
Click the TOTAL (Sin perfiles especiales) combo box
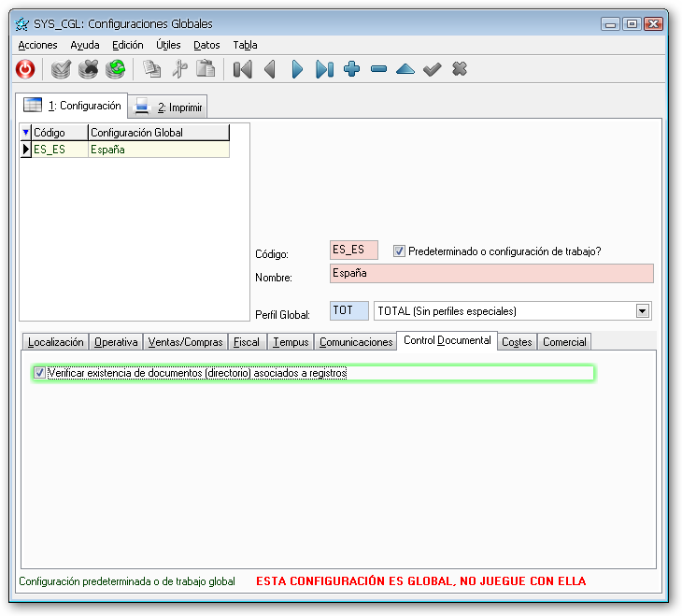tap(512, 311)
